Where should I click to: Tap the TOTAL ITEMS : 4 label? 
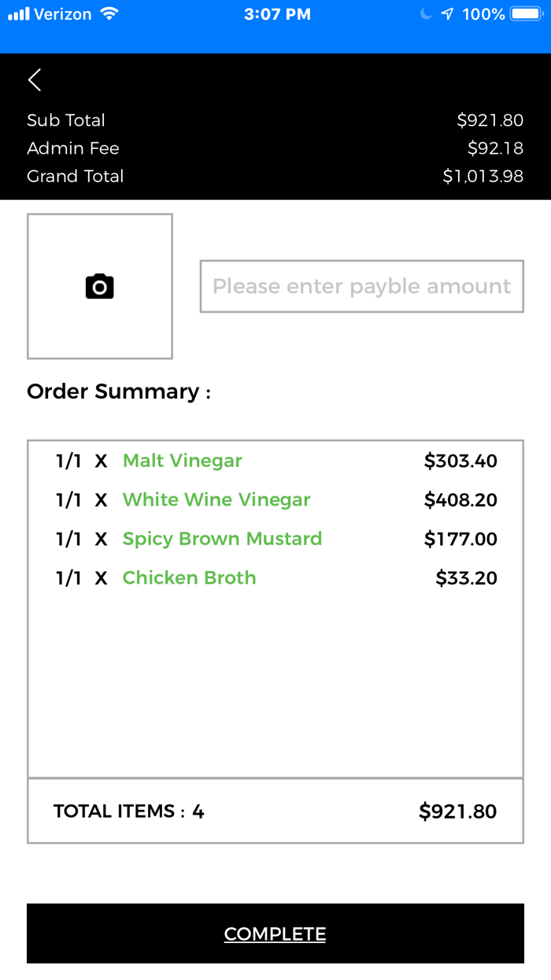point(128,811)
